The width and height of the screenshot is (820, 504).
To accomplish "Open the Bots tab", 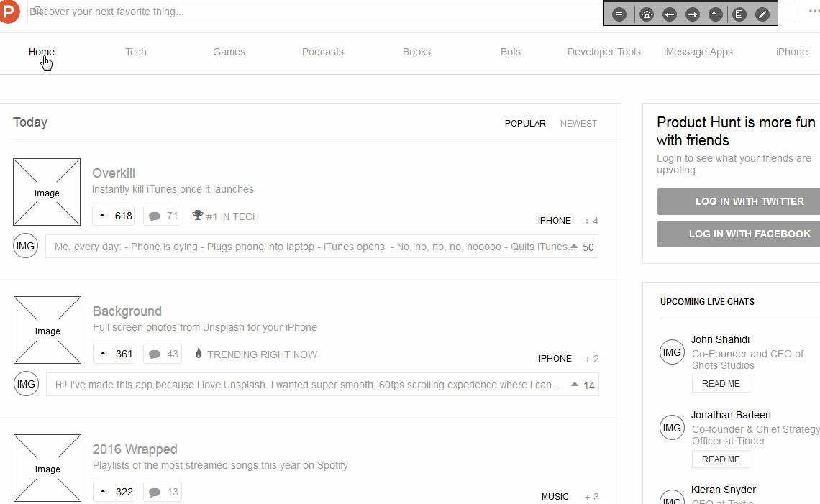I will pyautogui.click(x=511, y=52).
